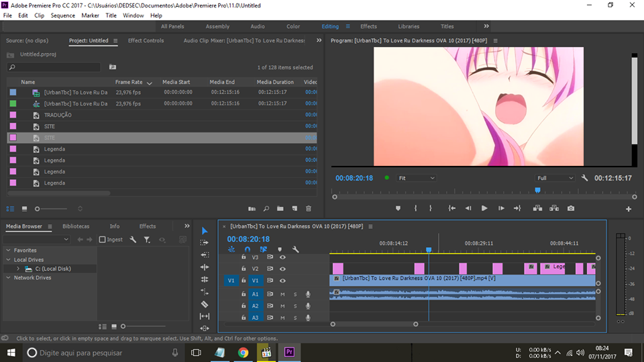Show more workspaces with double chevron

pyautogui.click(x=486, y=26)
